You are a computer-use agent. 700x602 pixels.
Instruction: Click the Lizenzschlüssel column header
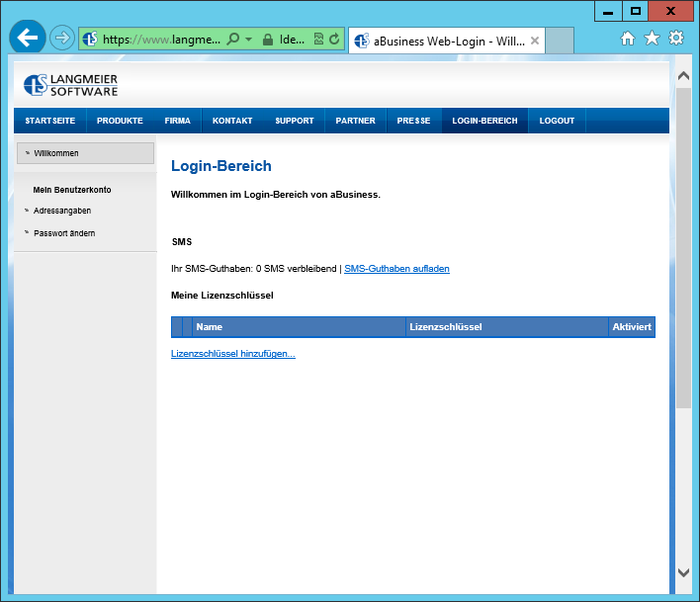(x=506, y=327)
